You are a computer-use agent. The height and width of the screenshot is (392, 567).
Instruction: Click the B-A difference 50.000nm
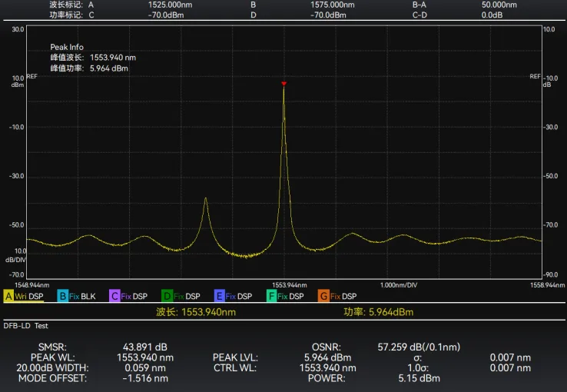(x=499, y=5)
